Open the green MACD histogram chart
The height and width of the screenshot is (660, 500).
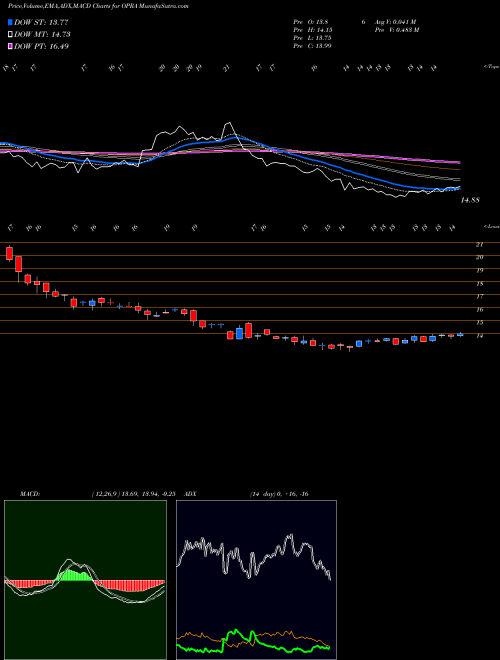[85, 580]
